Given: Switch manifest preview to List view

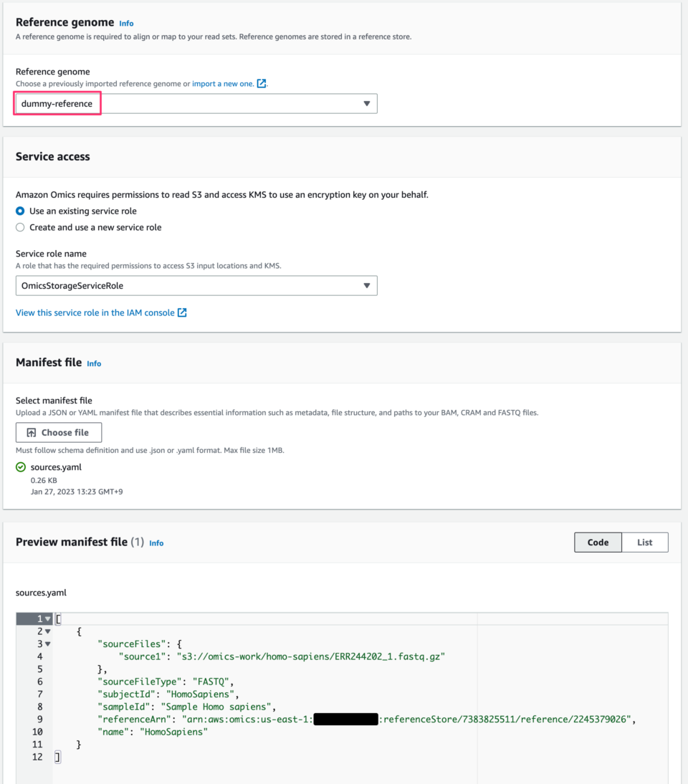Looking at the screenshot, I should (x=645, y=542).
